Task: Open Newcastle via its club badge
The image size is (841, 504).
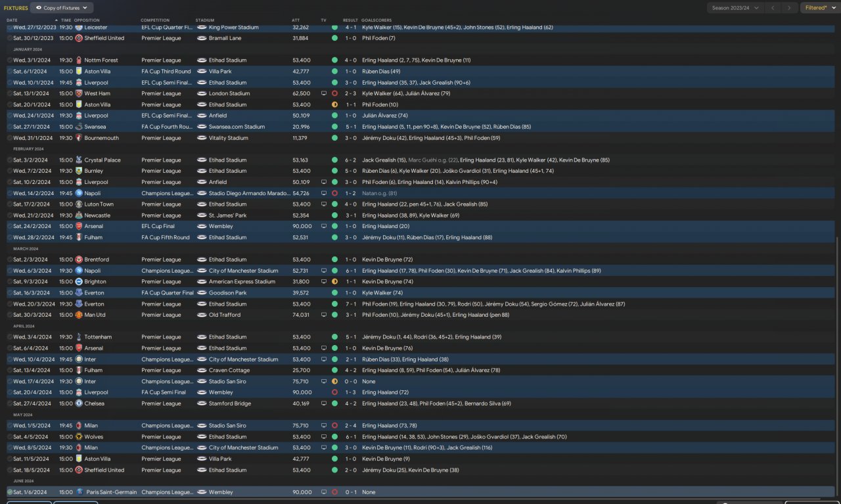Action: [79, 216]
